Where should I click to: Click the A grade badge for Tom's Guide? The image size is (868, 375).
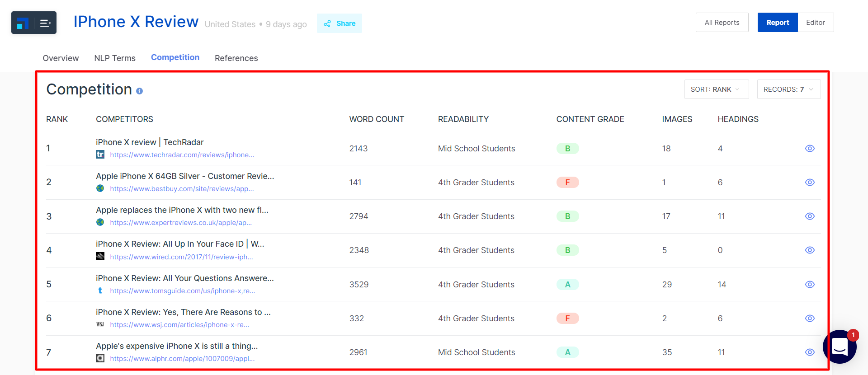pyautogui.click(x=567, y=285)
